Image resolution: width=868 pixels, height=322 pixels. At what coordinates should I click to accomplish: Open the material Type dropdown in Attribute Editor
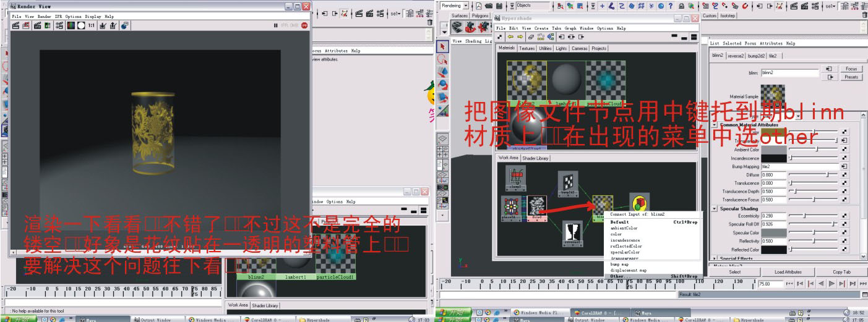coord(797,116)
